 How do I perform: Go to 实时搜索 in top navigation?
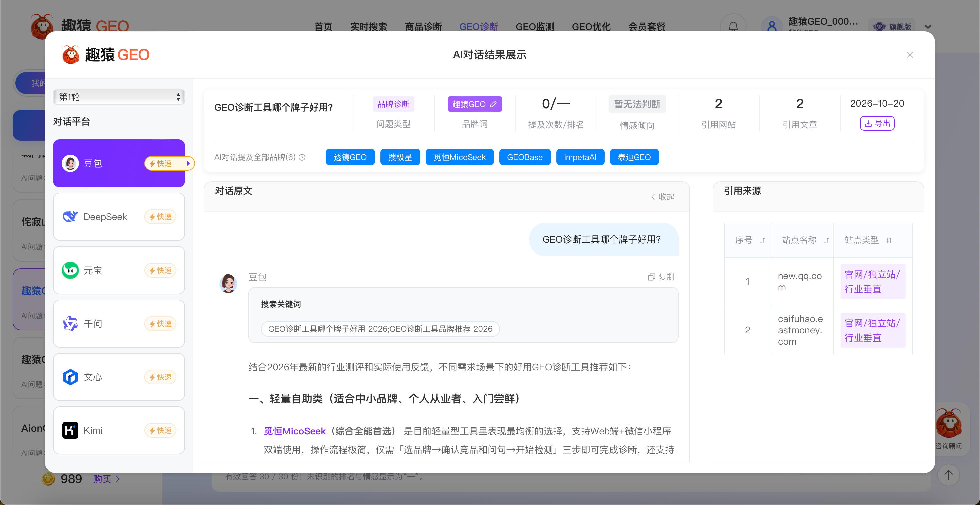pyautogui.click(x=369, y=27)
